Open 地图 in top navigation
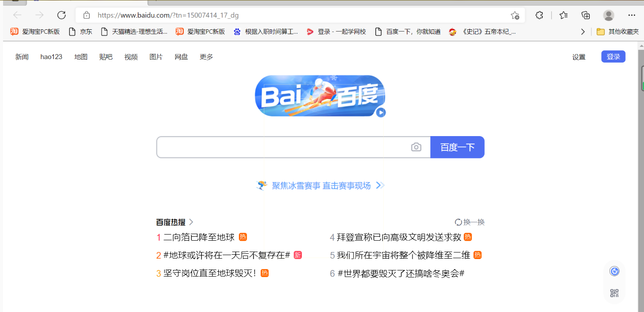Image resolution: width=644 pixels, height=312 pixels. [x=81, y=57]
